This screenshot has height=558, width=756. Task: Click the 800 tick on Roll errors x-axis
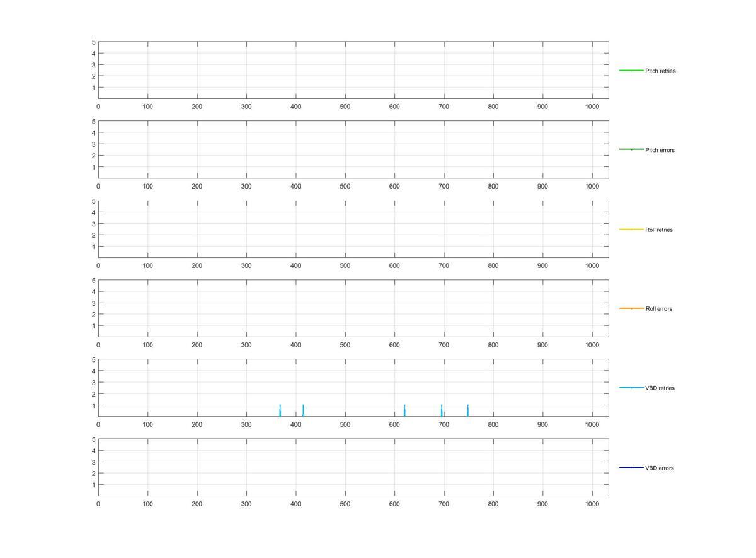coord(493,346)
